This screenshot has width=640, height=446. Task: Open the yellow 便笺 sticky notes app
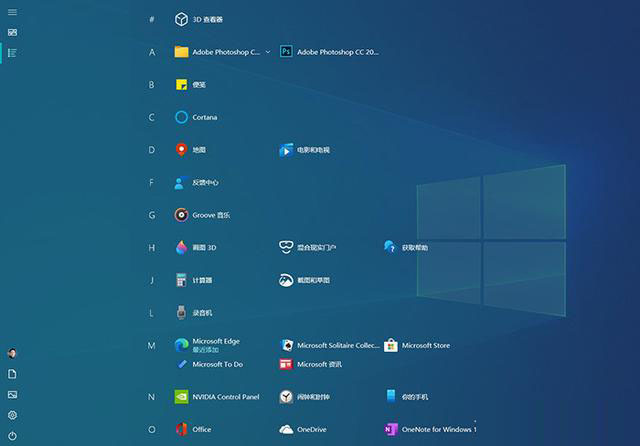click(191, 84)
